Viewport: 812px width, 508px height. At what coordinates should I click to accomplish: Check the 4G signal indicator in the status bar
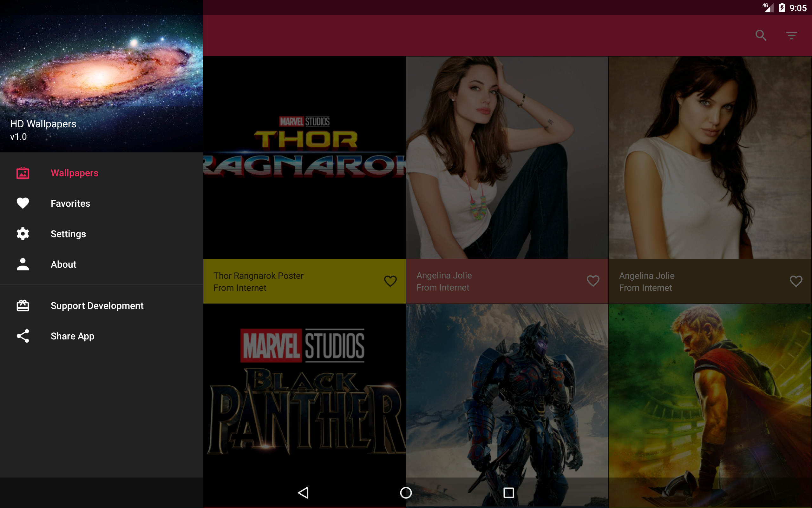(768, 7)
